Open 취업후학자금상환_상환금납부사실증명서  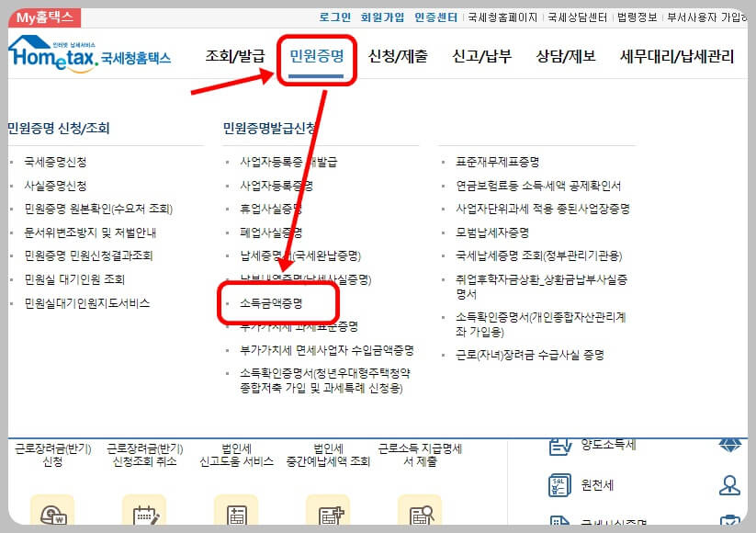pyautogui.click(x=541, y=287)
